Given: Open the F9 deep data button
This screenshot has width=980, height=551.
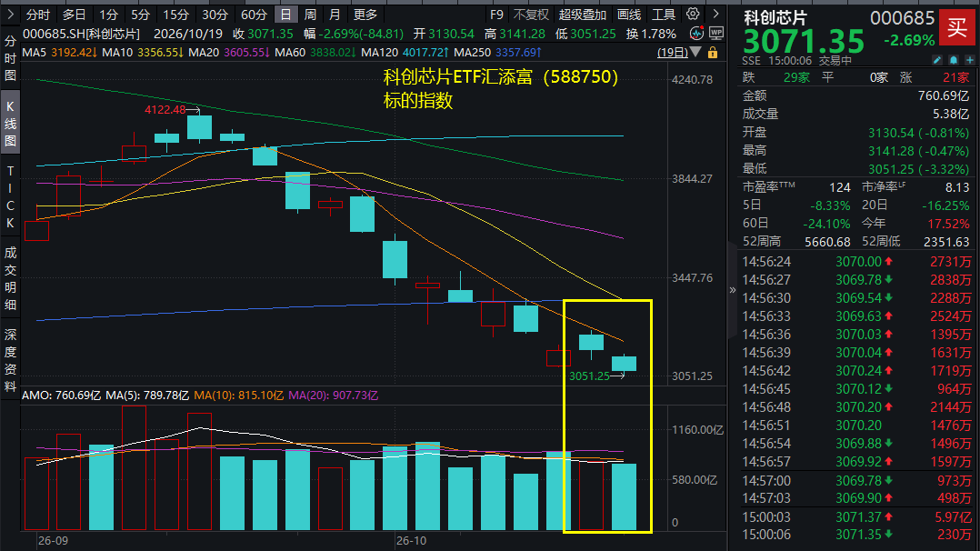Looking at the screenshot, I should coord(497,15).
